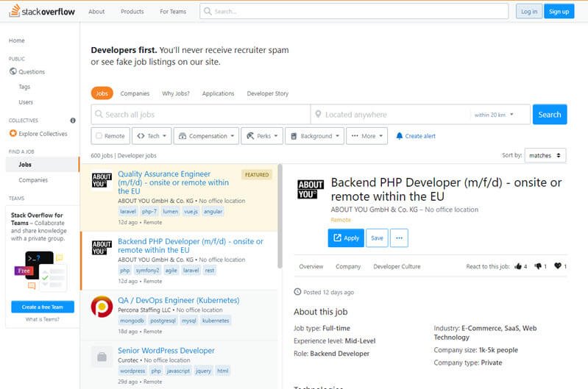The width and height of the screenshot is (588, 389).
Task: Click the ABOUT YOU logo on Quality Assurance listing
Action: tap(102, 180)
